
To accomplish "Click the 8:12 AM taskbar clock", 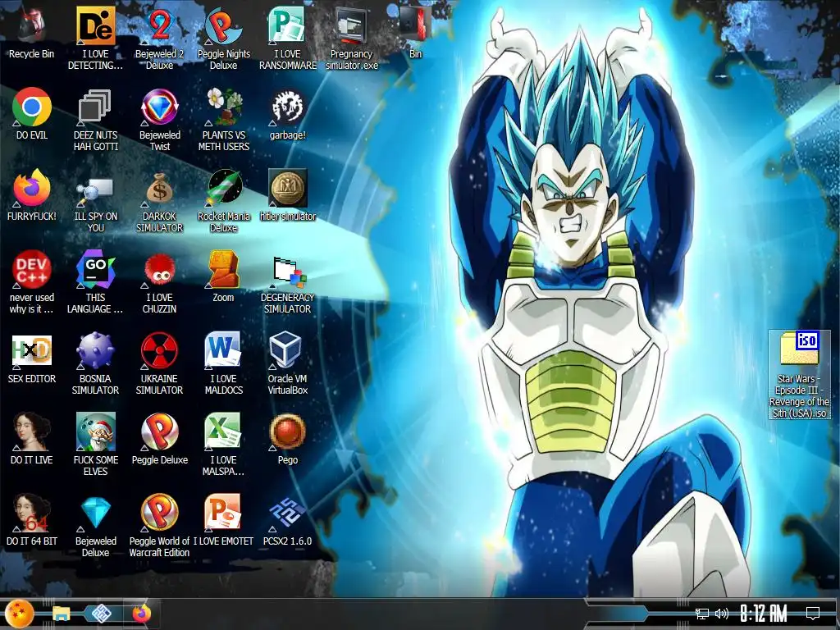I will (x=764, y=614).
